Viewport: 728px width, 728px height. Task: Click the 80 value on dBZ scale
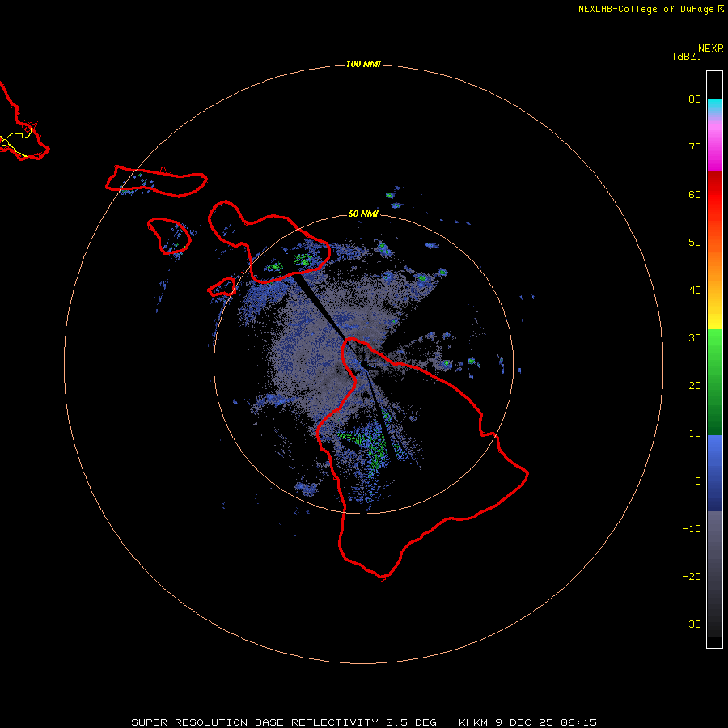(x=695, y=99)
